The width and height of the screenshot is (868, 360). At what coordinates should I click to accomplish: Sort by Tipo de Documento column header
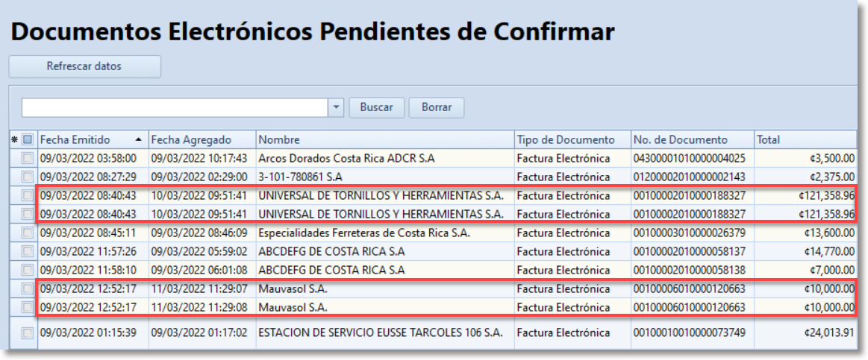[573, 140]
